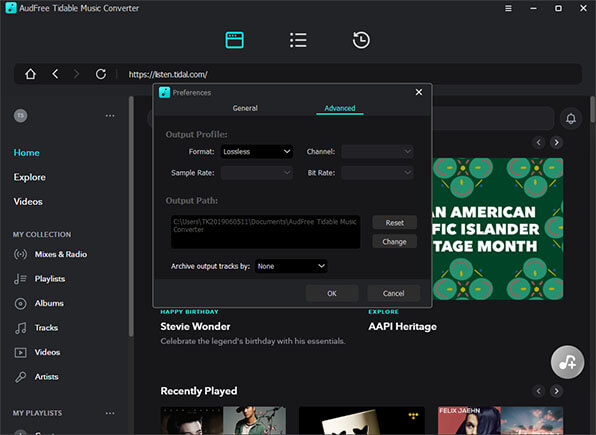This screenshot has width=596, height=435.
Task: Show previous Recently Played items arrow
Action: [x=539, y=391]
